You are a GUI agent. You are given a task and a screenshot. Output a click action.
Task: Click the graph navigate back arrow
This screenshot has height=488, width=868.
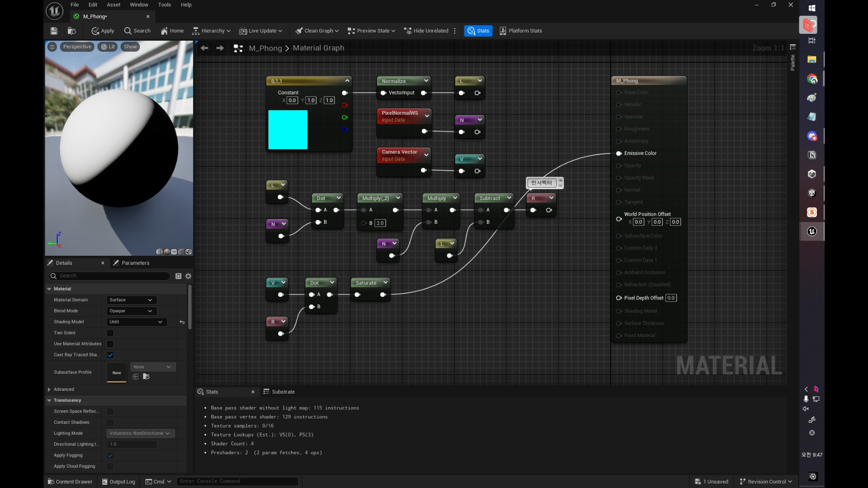(x=204, y=48)
